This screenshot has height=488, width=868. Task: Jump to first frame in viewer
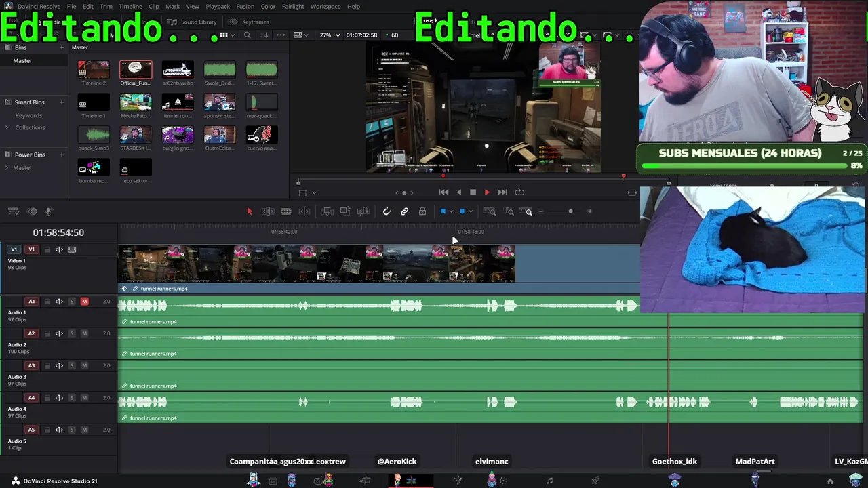tap(443, 192)
